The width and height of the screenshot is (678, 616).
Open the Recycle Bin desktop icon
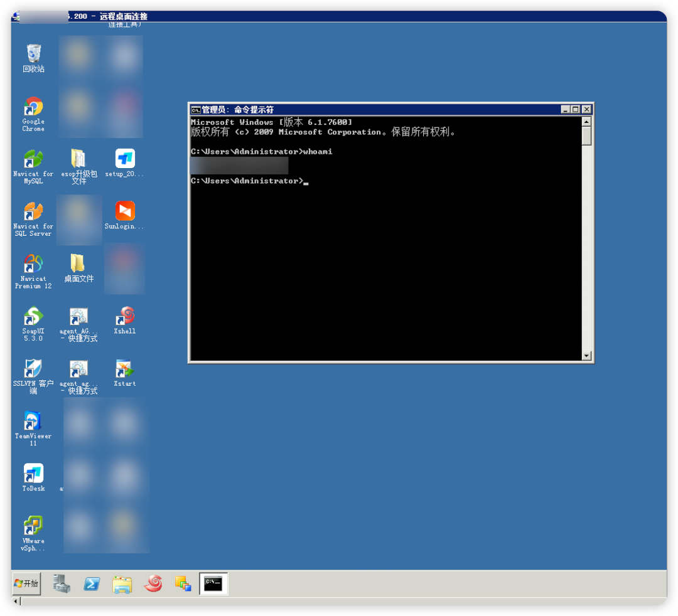(x=33, y=58)
